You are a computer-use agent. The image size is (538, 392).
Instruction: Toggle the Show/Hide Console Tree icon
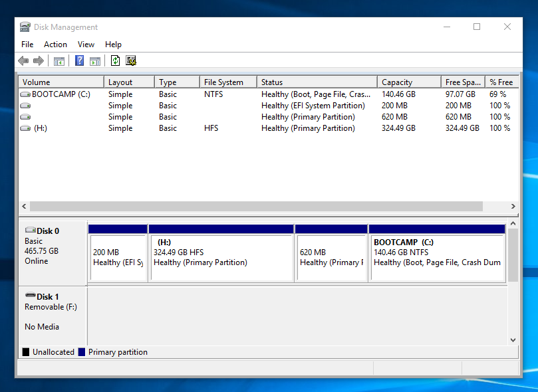59,61
